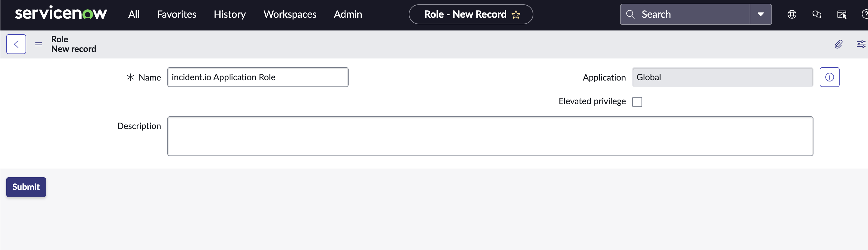Open the History menu

[x=230, y=15]
